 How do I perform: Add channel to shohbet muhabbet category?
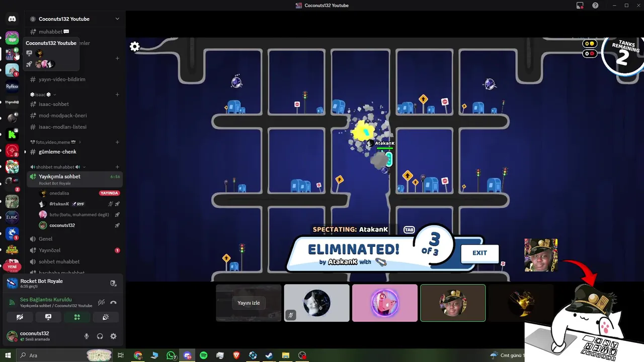point(117,167)
